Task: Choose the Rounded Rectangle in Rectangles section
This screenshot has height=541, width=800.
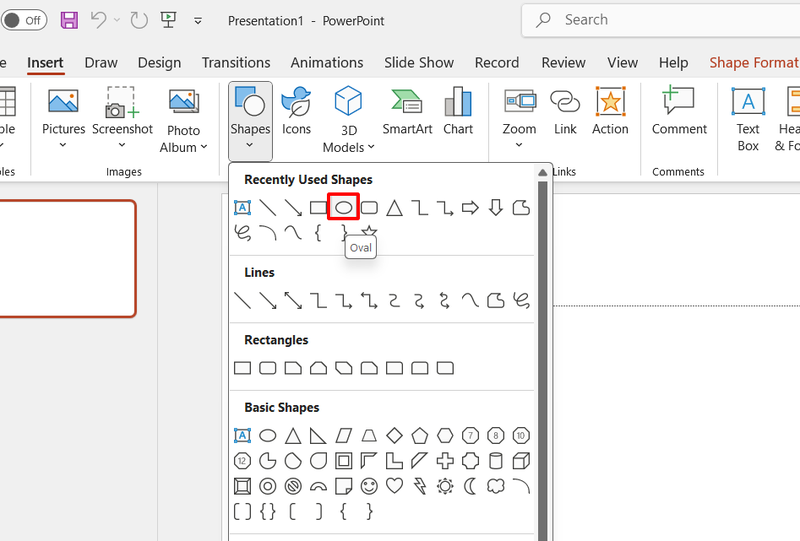Action: tap(268, 368)
